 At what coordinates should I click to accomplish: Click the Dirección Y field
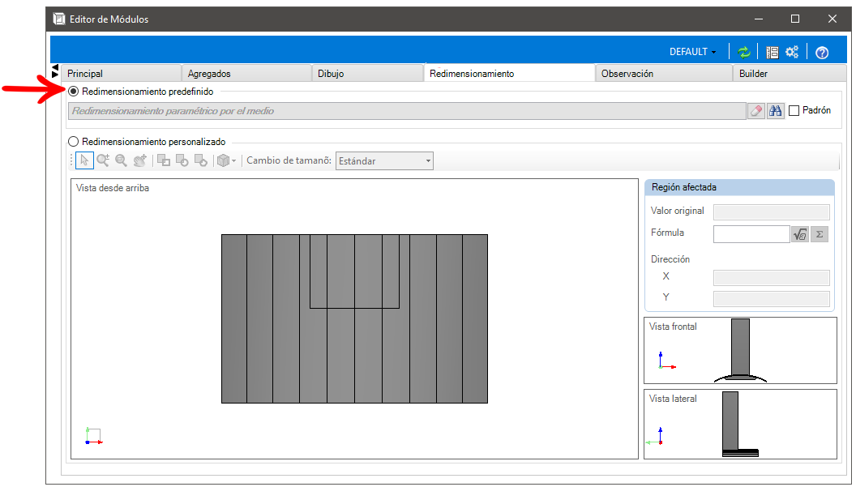pos(772,299)
